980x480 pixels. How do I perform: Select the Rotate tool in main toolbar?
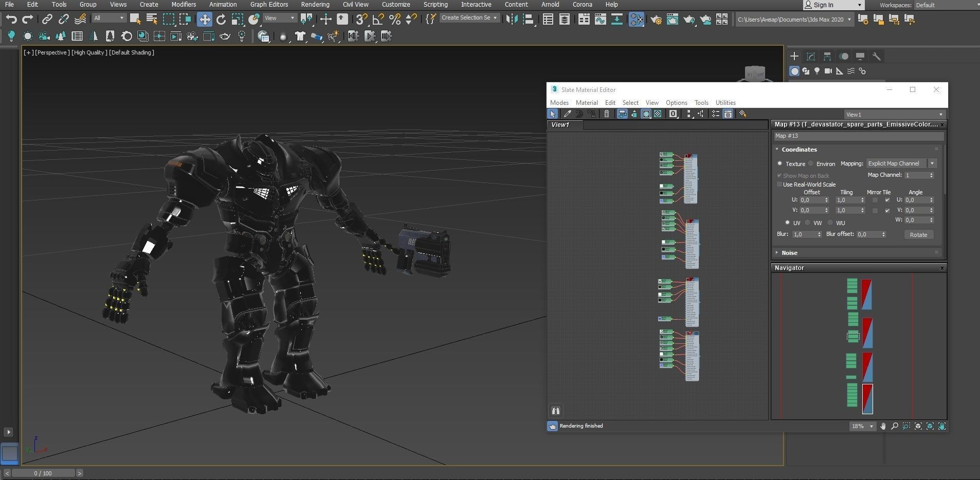coord(221,20)
